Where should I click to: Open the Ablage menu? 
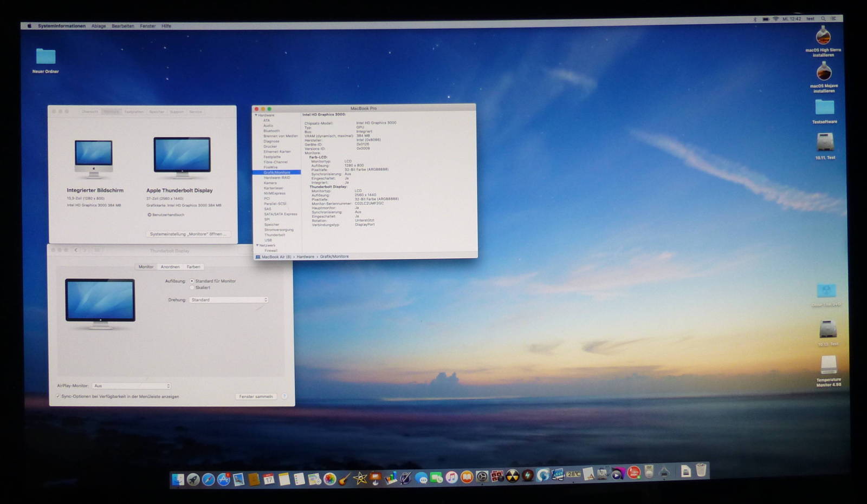click(99, 26)
